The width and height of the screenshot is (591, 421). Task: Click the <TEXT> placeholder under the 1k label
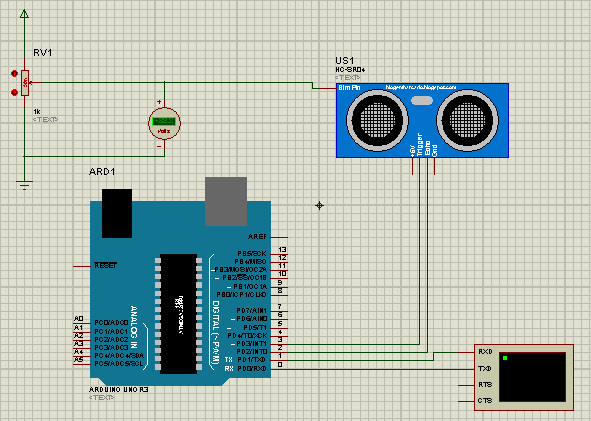pyautogui.click(x=46, y=119)
